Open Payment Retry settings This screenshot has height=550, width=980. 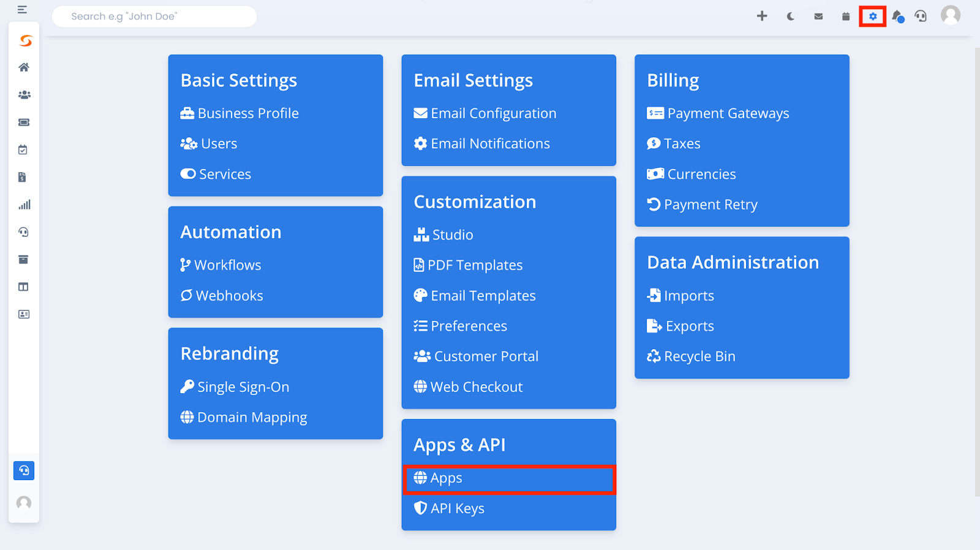point(703,205)
